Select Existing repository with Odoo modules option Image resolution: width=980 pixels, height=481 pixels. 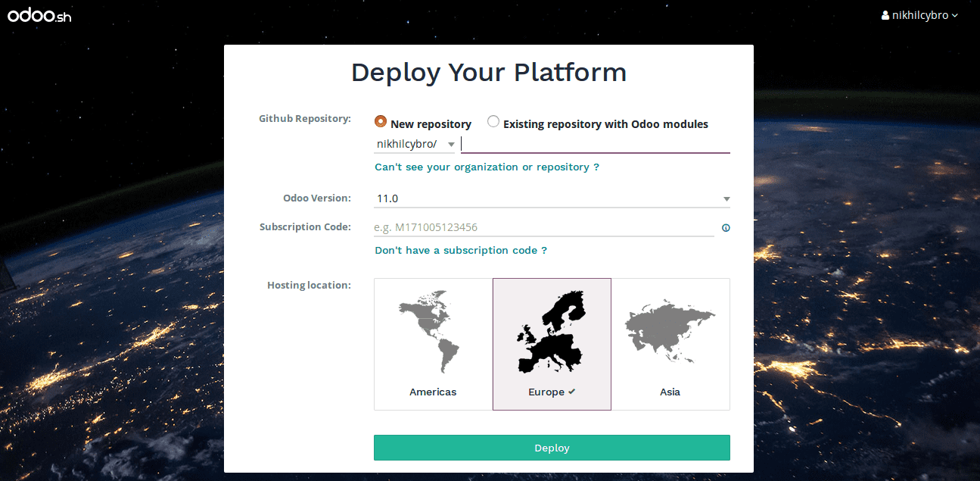click(493, 122)
